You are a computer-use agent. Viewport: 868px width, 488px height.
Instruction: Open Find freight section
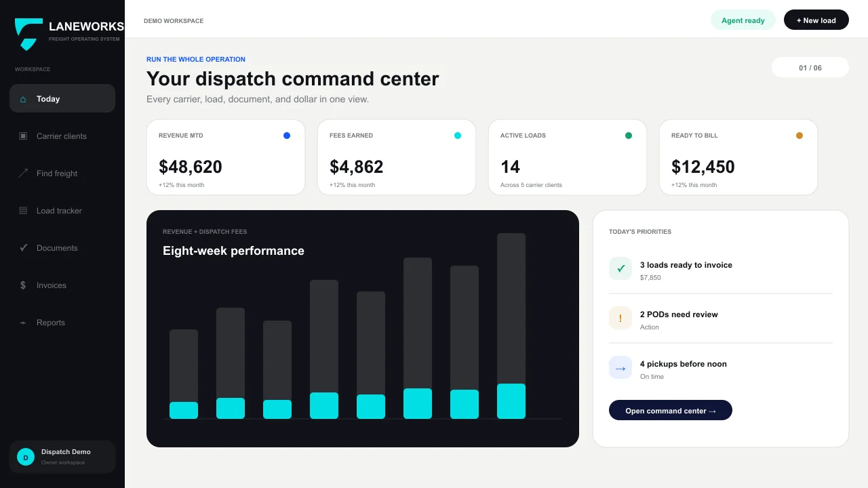click(x=62, y=173)
